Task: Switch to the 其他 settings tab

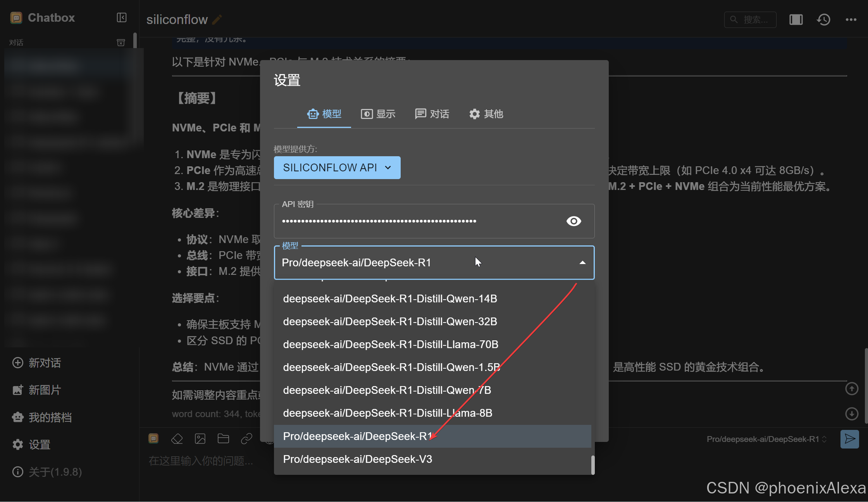Action: click(x=486, y=114)
